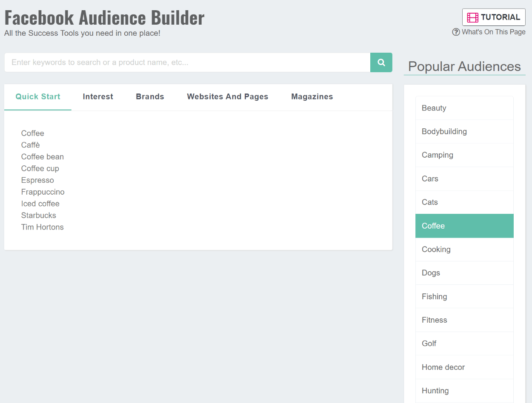Switch to the Quick Start tab
The height and width of the screenshot is (403, 532).
coord(38,97)
